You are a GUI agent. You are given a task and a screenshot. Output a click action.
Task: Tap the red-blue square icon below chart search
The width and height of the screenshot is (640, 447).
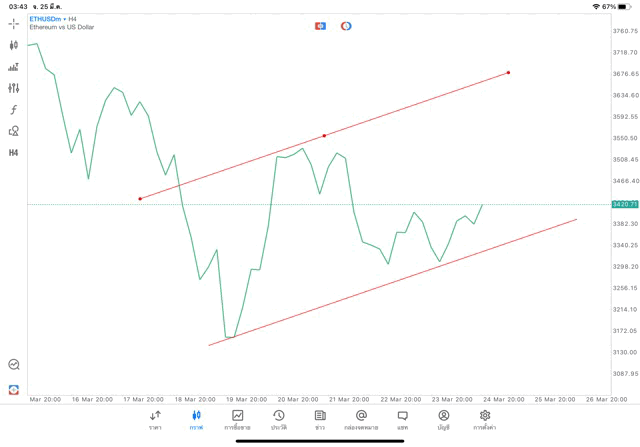point(14,389)
